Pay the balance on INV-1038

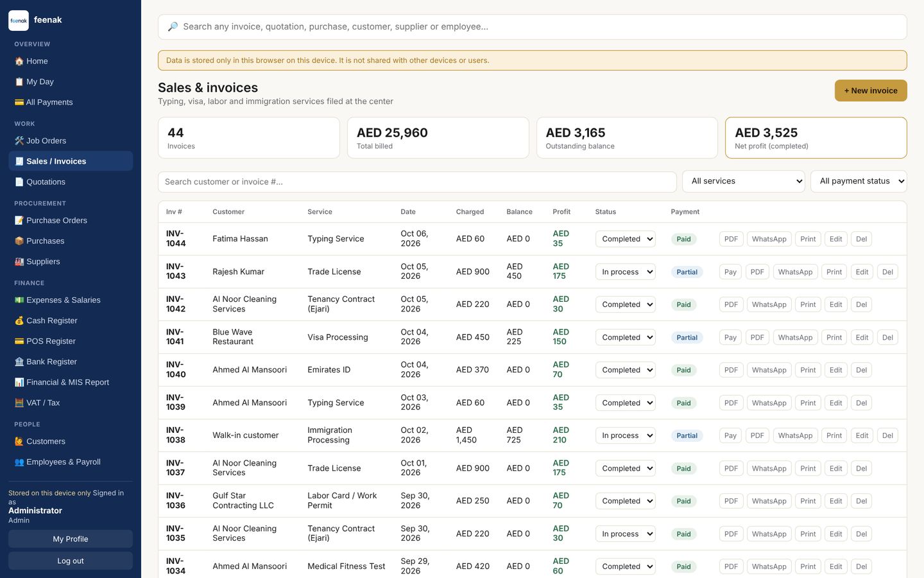(x=730, y=435)
